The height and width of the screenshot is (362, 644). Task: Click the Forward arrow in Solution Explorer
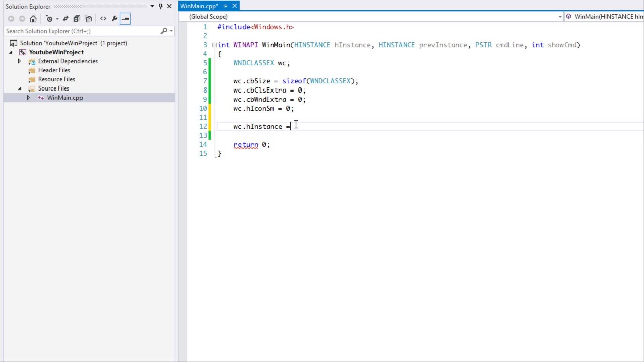(x=22, y=19)
